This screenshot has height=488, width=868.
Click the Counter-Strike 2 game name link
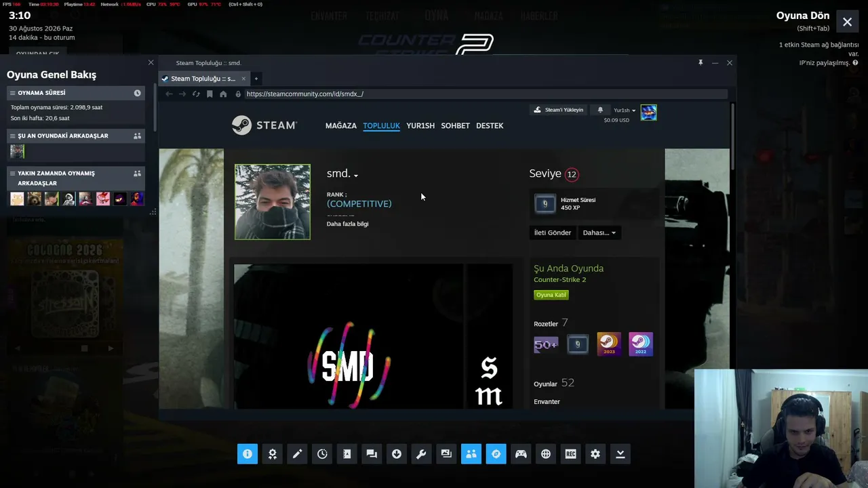(x=559, y=280)
